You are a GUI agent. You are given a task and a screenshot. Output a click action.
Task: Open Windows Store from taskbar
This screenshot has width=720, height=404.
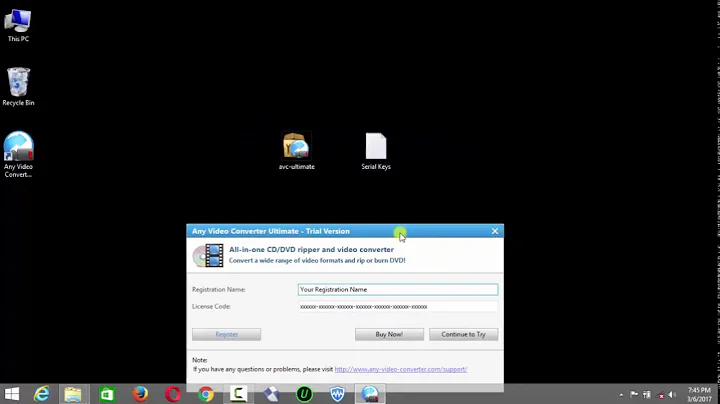(x=107, y=394)
